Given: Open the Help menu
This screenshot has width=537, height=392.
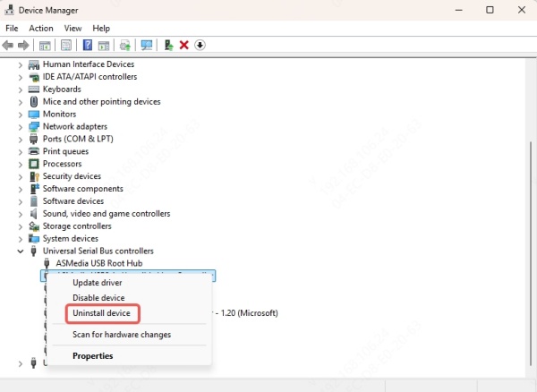Looking at the screenshot, I should click(x=101, y=29).
